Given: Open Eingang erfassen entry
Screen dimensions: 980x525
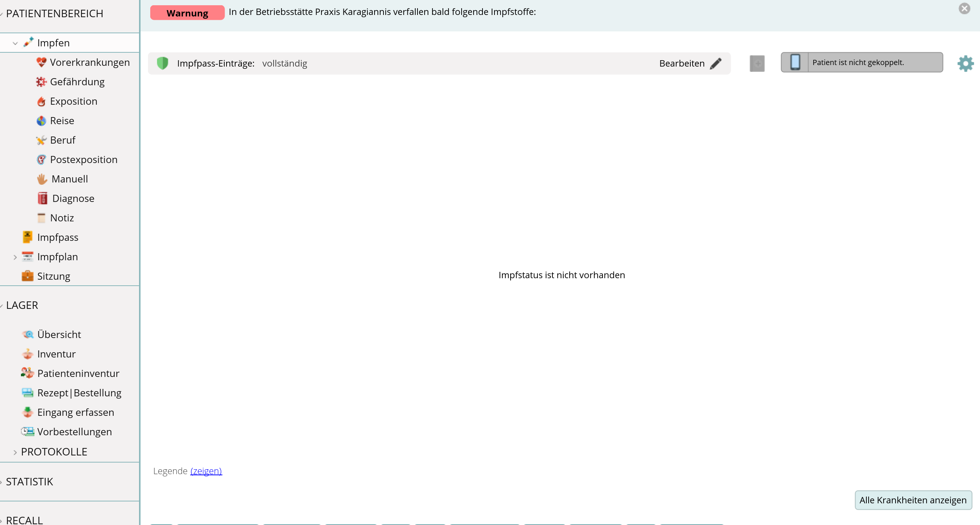Looking at the screenshot, I should tap(76, 412).
